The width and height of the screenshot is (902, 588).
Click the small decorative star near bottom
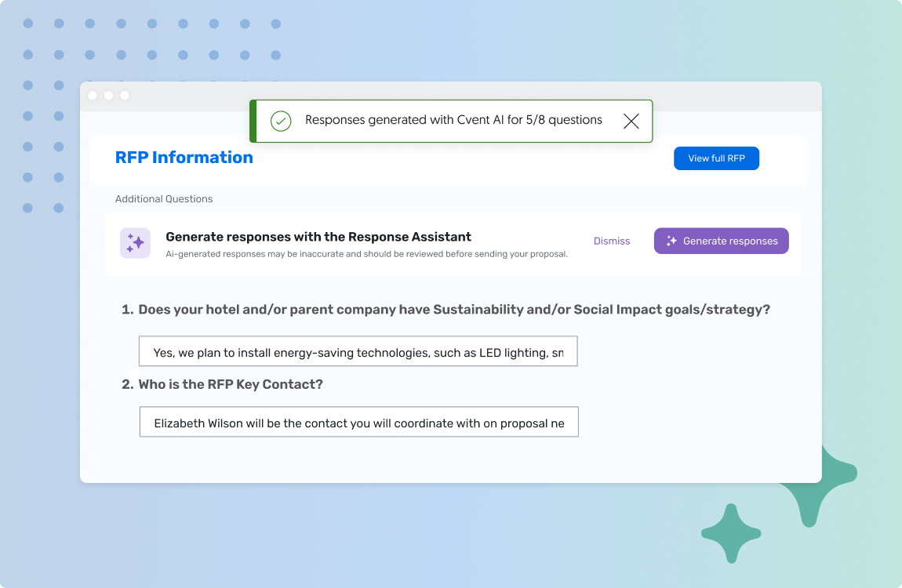(x=731, y=534)
